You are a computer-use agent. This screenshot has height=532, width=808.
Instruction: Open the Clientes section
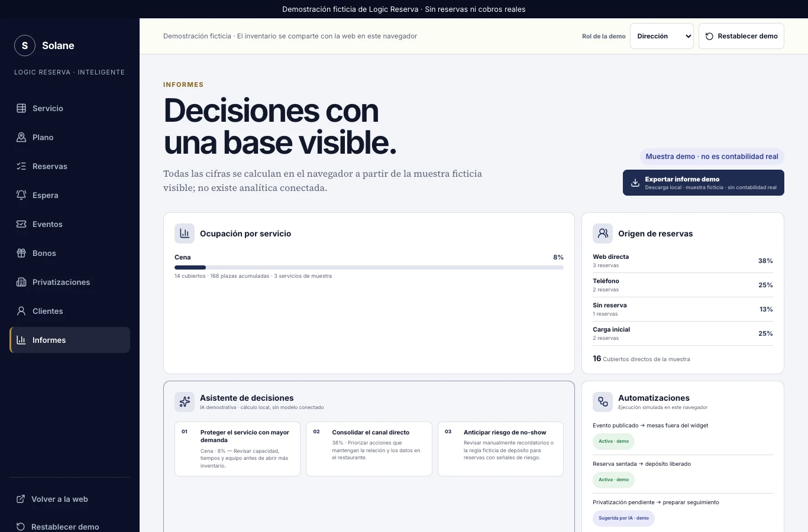point(70,311)
